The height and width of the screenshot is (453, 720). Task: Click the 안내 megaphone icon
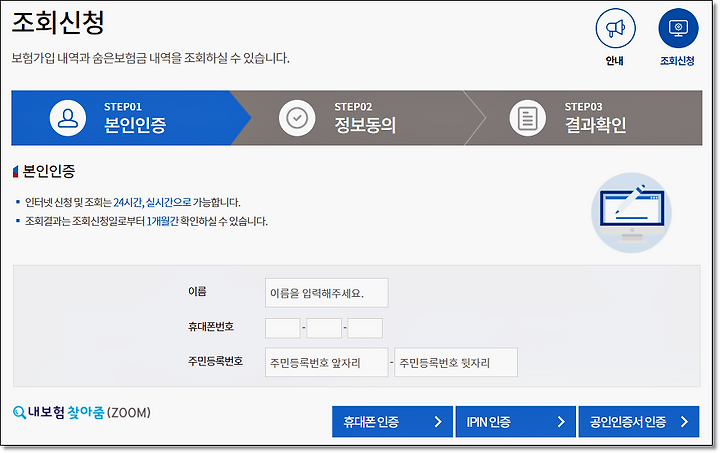coord(615,28)
